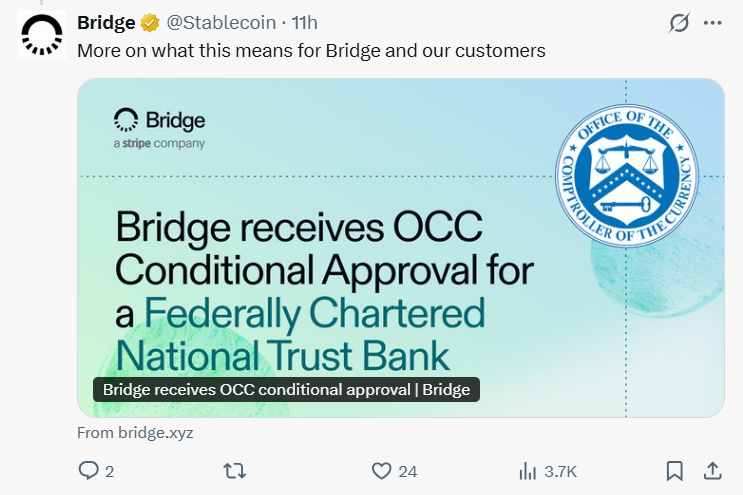Like the tweet with the heart icon
Viewport: 743px width, 495px height.
(x=381, y=470)
